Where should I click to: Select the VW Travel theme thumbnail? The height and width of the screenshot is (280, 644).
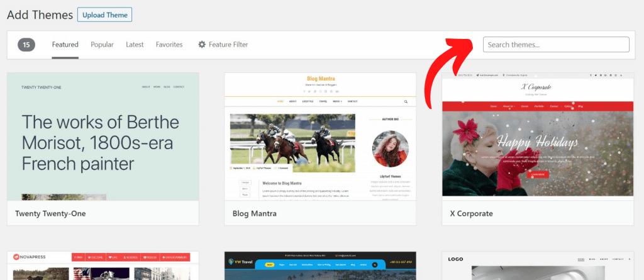pos(320,266)
